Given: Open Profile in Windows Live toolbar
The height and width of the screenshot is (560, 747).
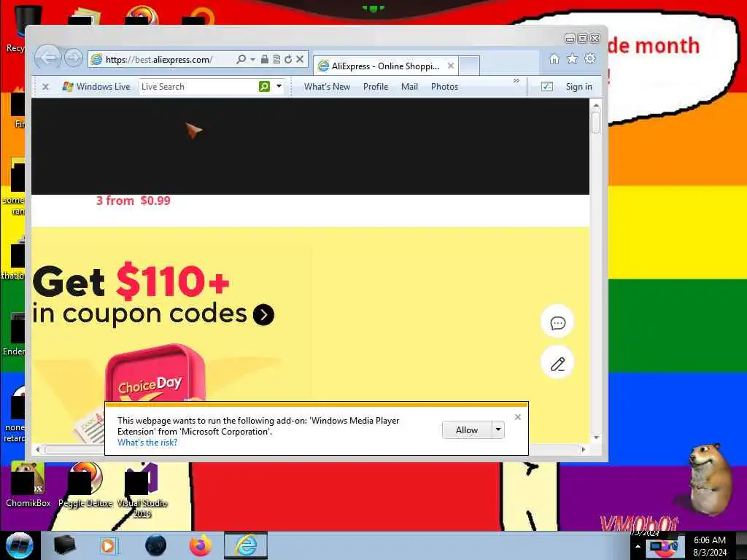Looking at the screenshot, I should 376,87.
